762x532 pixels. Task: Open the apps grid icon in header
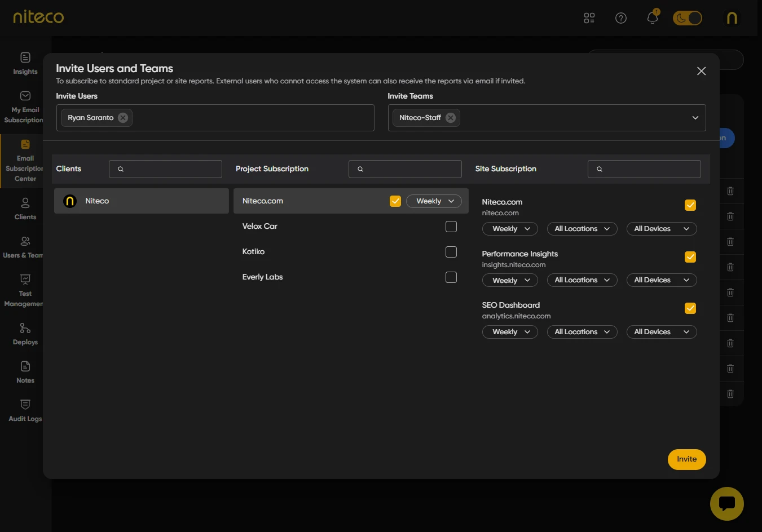point(589,18)
